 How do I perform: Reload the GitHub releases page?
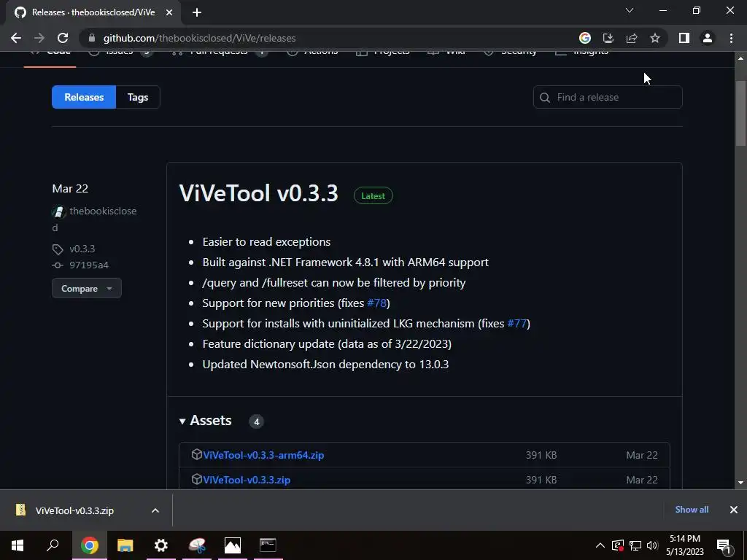[63, 38]
